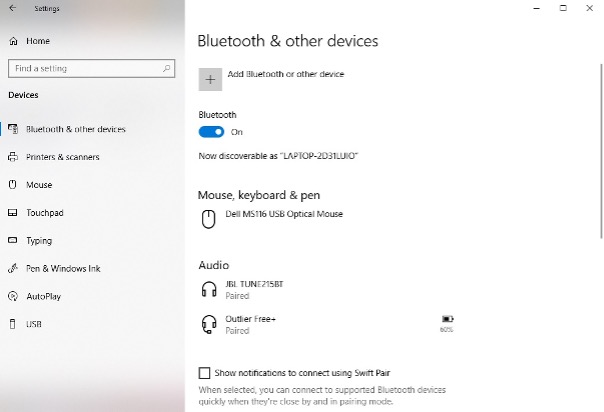The height and width of the screenshot is (412, 604).
Task: Enable Swift Pair notifications checkbox
Action: click(205, 373)
